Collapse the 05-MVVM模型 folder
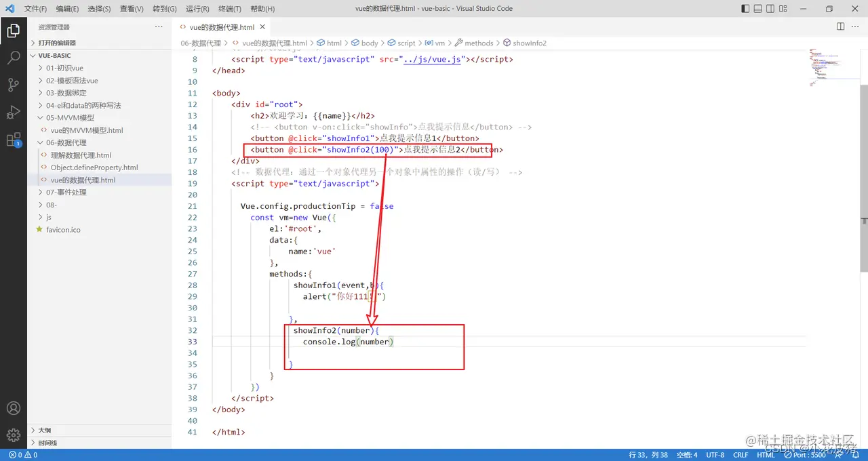Screen dimensions: 868x461 (99, 117)
